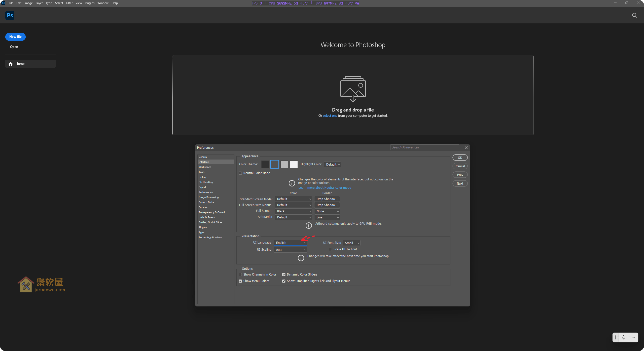Viewport: 644px width, 351px height.
Task: Open the Window menu
Action: (102, 3)
